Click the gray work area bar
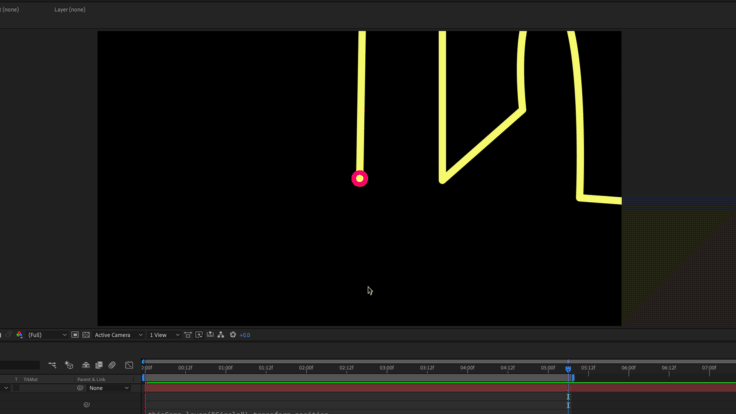This screenshot has height=414, width=736. click(x=358, y=378)
